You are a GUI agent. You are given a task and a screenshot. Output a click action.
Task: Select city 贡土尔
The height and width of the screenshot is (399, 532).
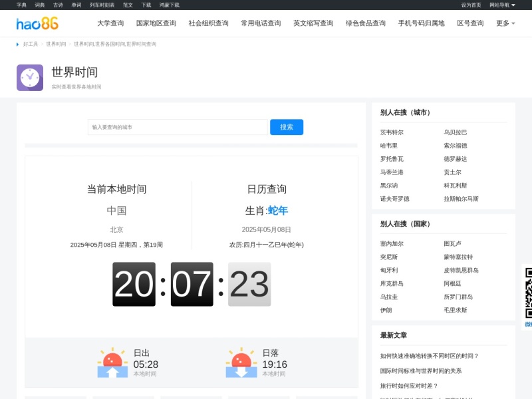coord(452,172)
